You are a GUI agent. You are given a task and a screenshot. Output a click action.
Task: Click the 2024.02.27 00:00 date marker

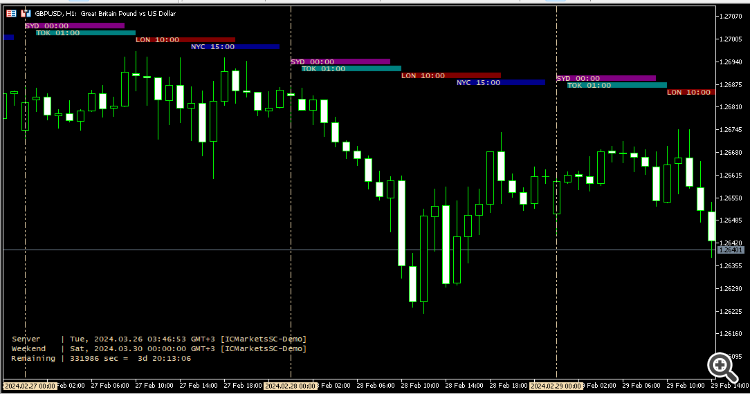coord(30,385)
